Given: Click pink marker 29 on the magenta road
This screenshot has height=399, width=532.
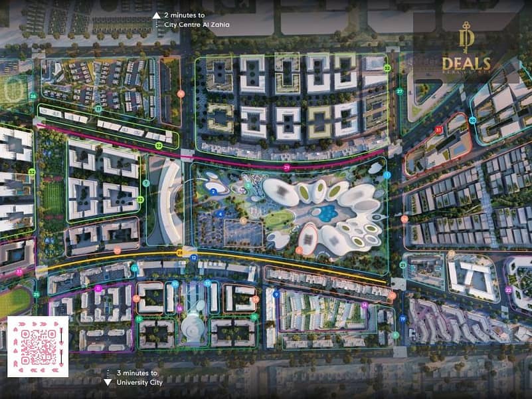Looking at the screenshot, I should pos(286,168).
